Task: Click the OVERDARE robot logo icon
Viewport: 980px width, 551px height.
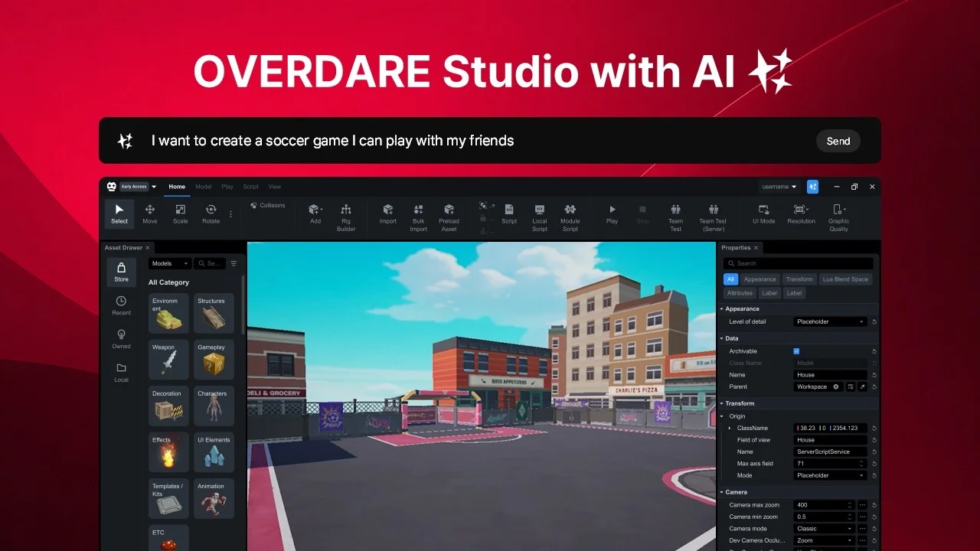Action: 112,186
